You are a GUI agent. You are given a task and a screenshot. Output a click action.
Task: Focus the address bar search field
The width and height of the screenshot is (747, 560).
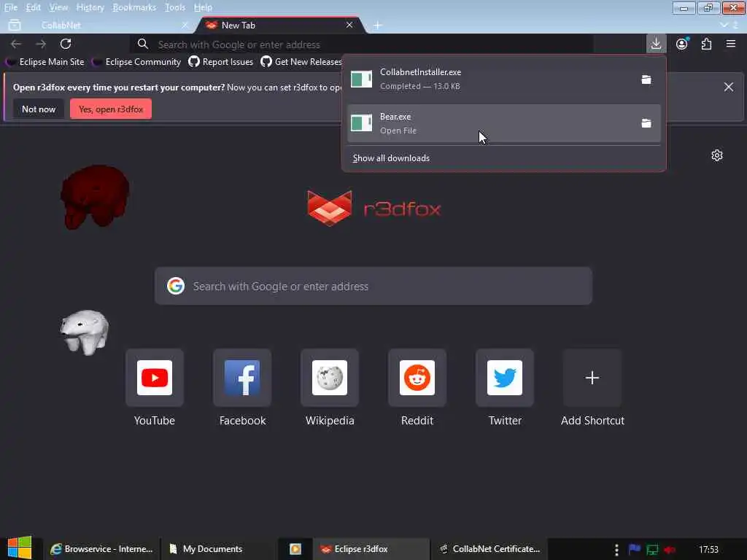(x=362, y=44)
